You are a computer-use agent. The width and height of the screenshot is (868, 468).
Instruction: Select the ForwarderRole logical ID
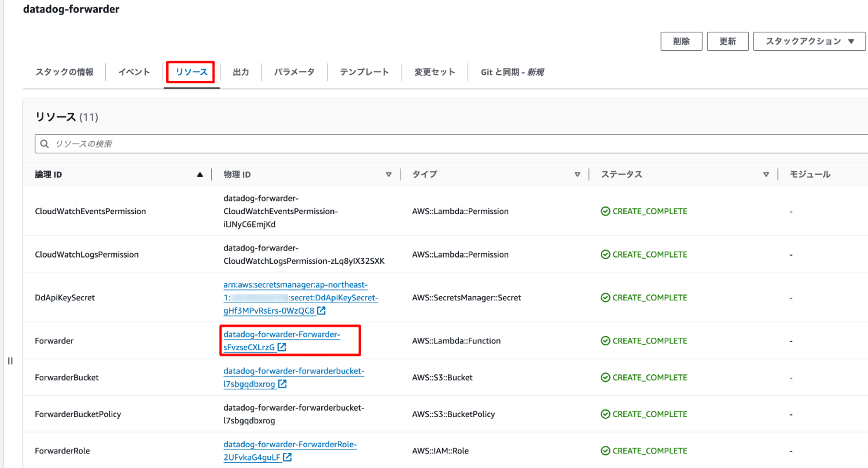point(62,451)
